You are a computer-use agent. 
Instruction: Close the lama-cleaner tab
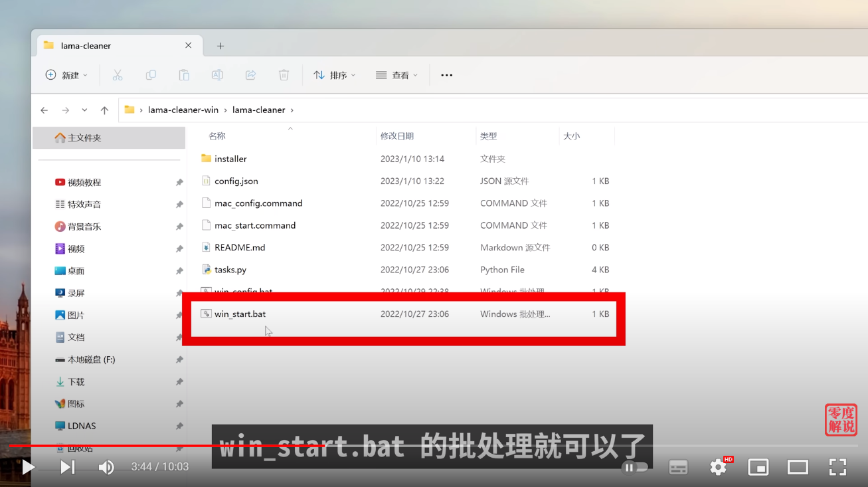(189, 46)
